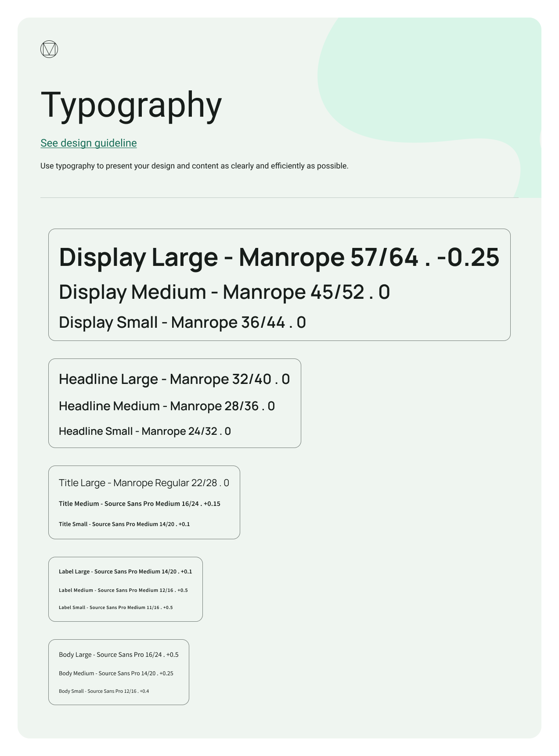Click the Headline Large Manrope 32/40 sample
This screenshot has width=559, height=756.
coord(174,379)
